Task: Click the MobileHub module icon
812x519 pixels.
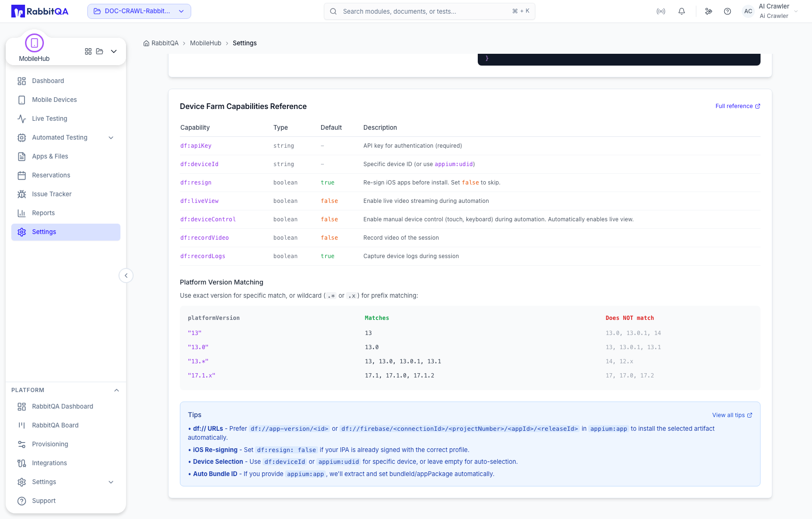Action: 34,43
